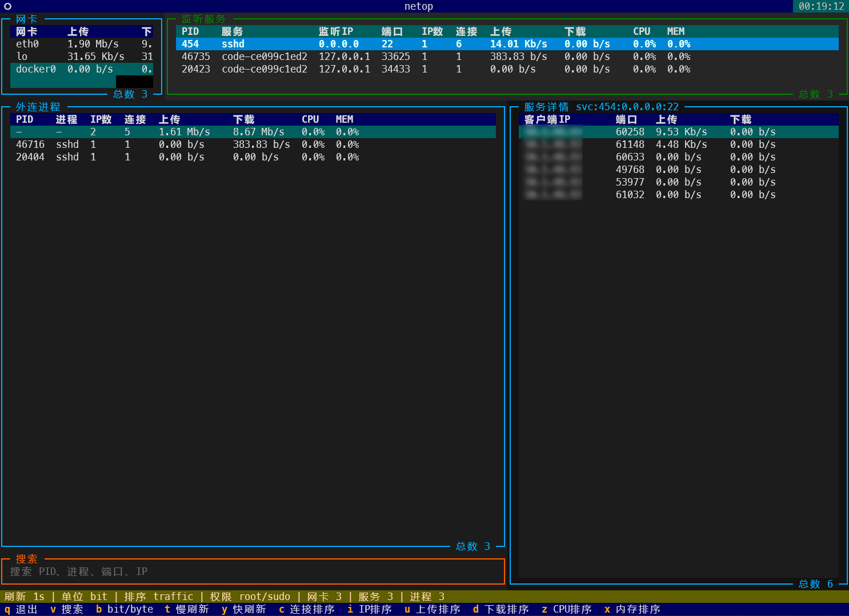The image size is (849, 616).
Task: Click the 进程 column header in 外连进程
Action: 67,119
